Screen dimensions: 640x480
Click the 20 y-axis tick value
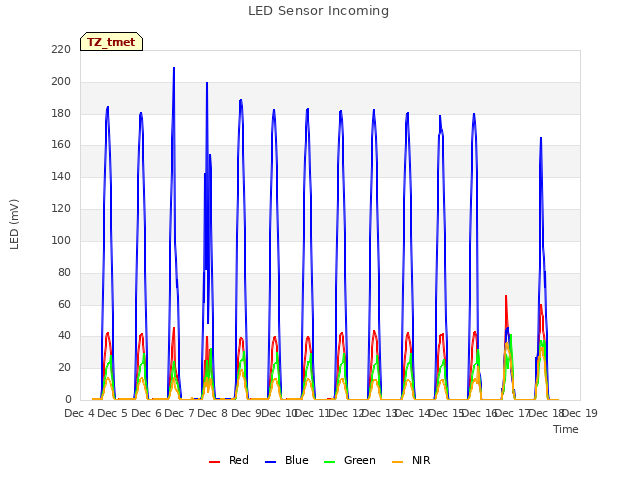click(x=64, y=368)
